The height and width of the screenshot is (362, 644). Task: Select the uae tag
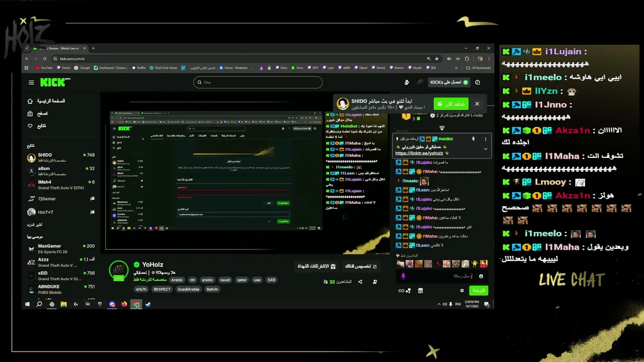click(x=257, y=280)
